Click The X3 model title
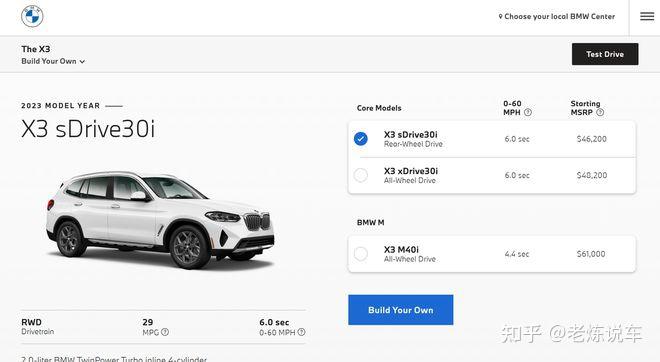Screen dimensions: 660x362 click(36, 49)
